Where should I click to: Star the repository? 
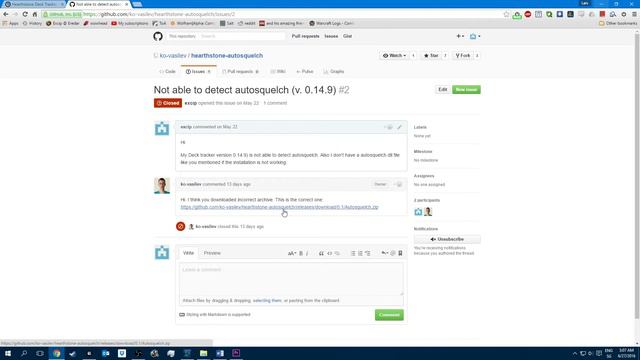click(431, 56)
